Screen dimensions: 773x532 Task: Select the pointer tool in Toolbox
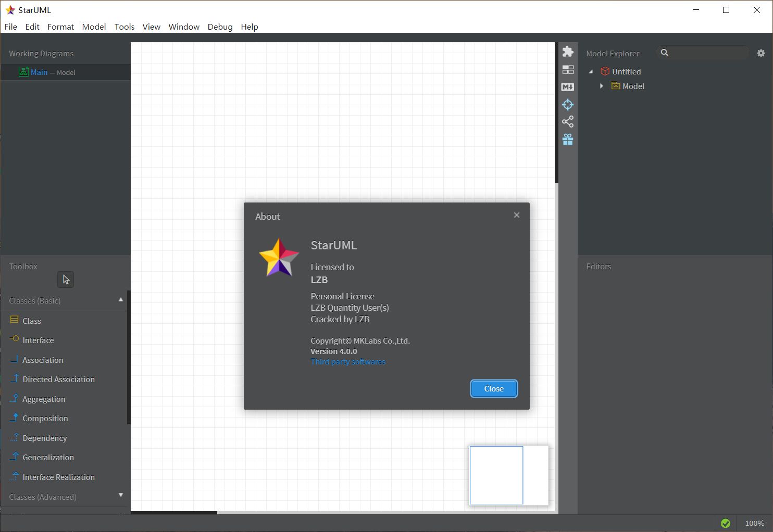tap(66, 280)
